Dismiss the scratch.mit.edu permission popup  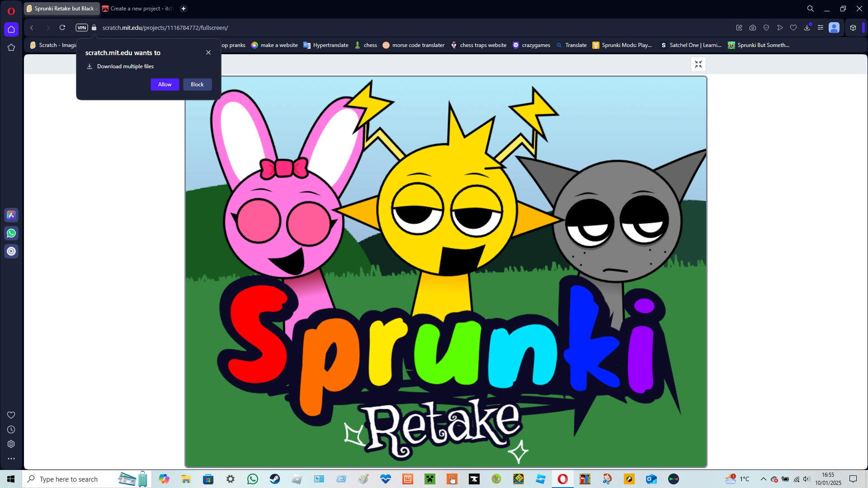[208, 52]
